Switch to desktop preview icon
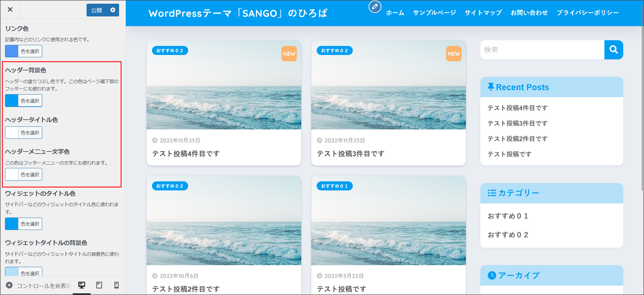This screenshot has height=295, width=644. coord(82,285)
